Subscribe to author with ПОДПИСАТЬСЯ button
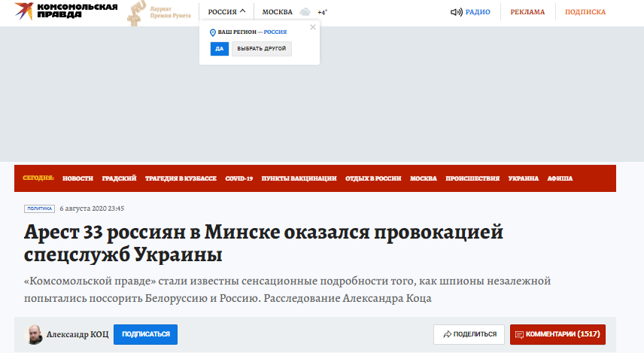 (x=145, y=334)
